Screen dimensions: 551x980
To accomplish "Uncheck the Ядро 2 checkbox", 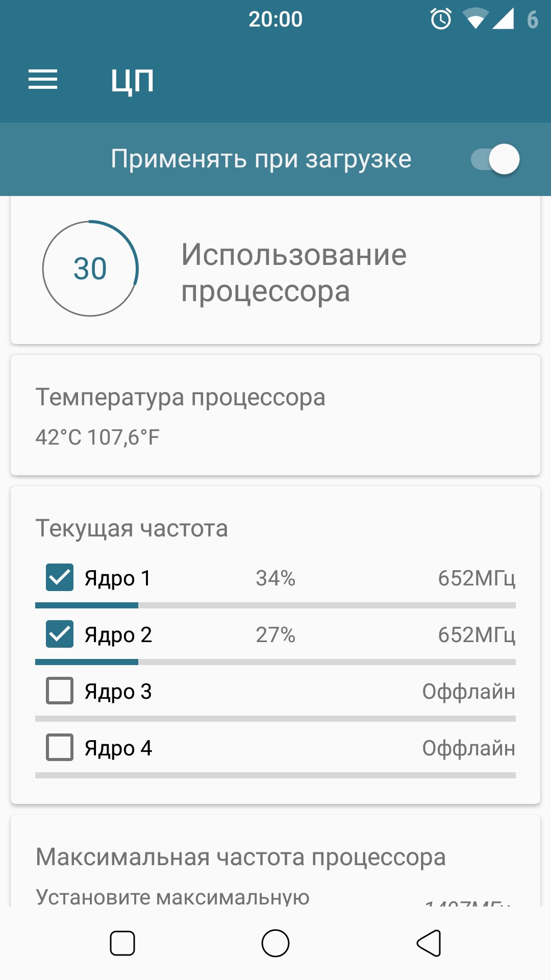I will point(60,634).
